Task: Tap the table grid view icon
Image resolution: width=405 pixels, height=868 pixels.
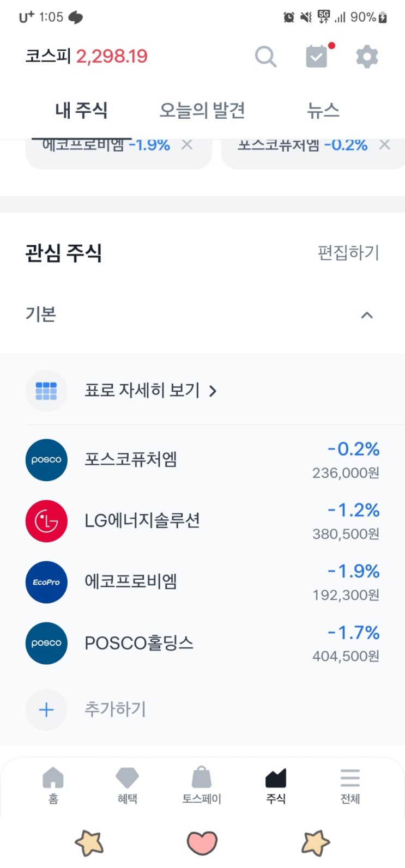Action: [x=46, y=391]
